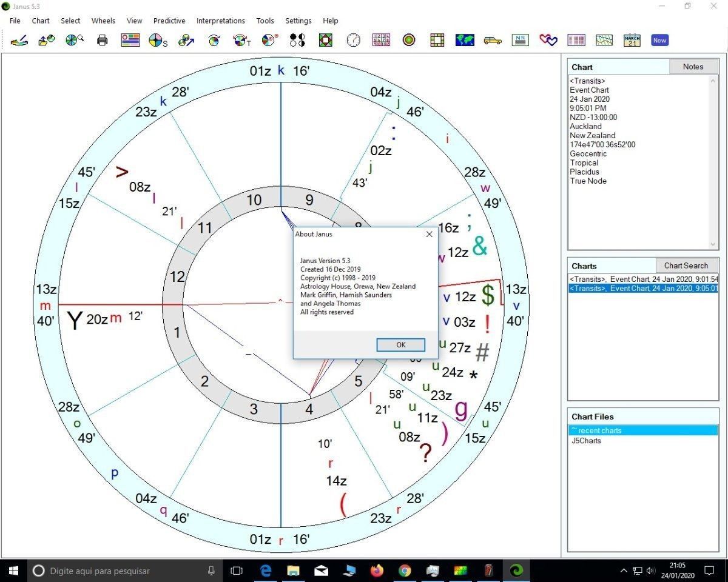Click 'True Node' in the chart details
This screenshot has width=728, height=582.
tap(588, 181)
